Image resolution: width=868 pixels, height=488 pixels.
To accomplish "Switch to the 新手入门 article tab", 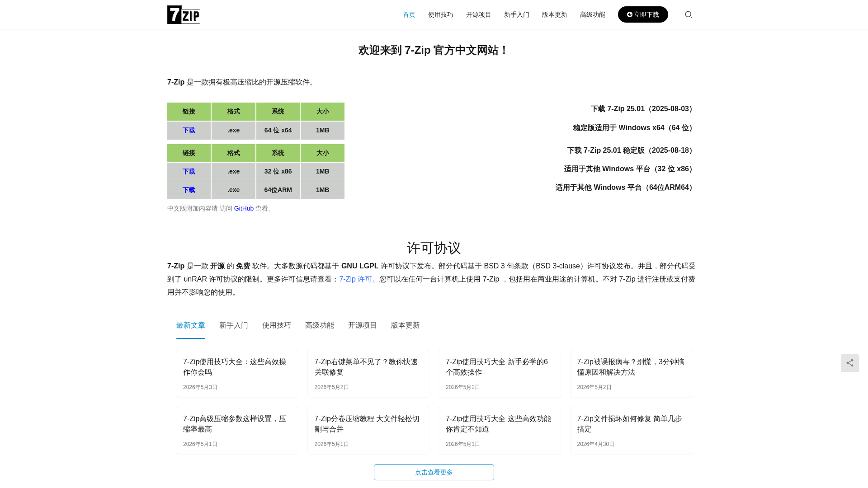I will [x=234, y=325].
